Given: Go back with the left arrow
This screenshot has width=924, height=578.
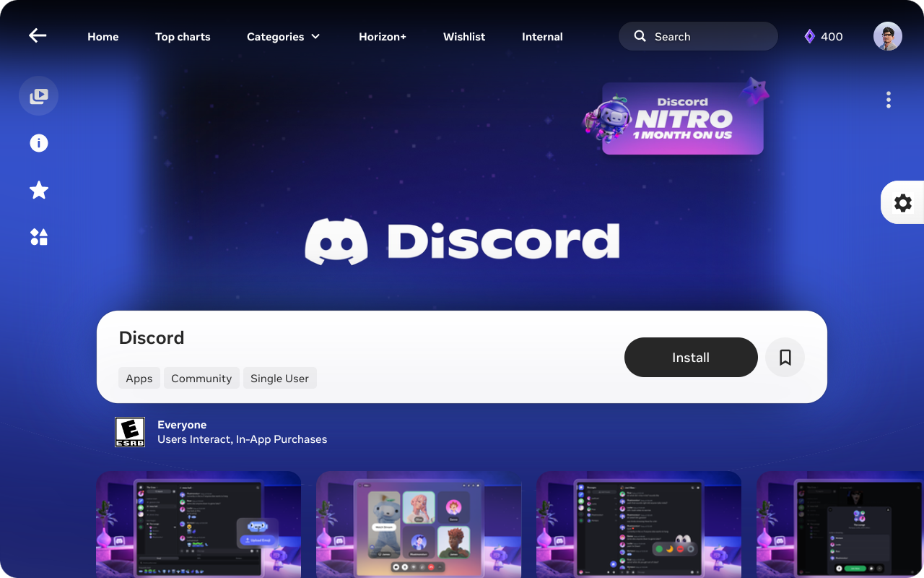Looking at the screenshot, I should (x=38, y=36).
